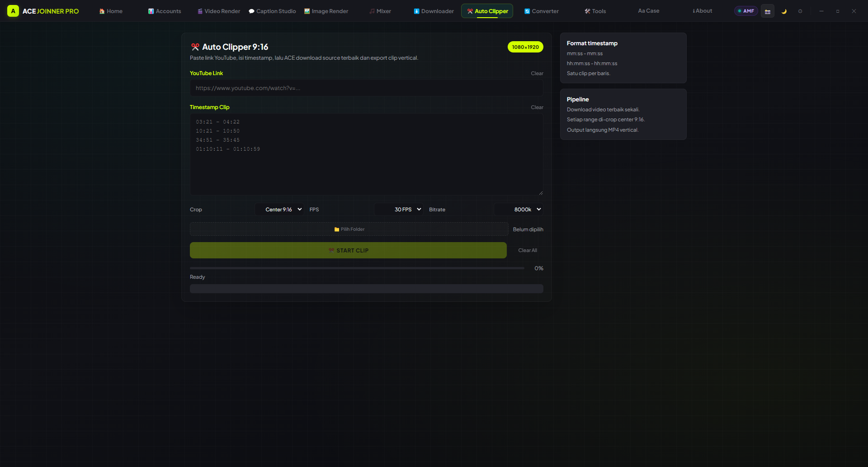The image size is (868, 467).
Task: Open the Converter tab
Action: pyautogui.click(x=541, y=11)
